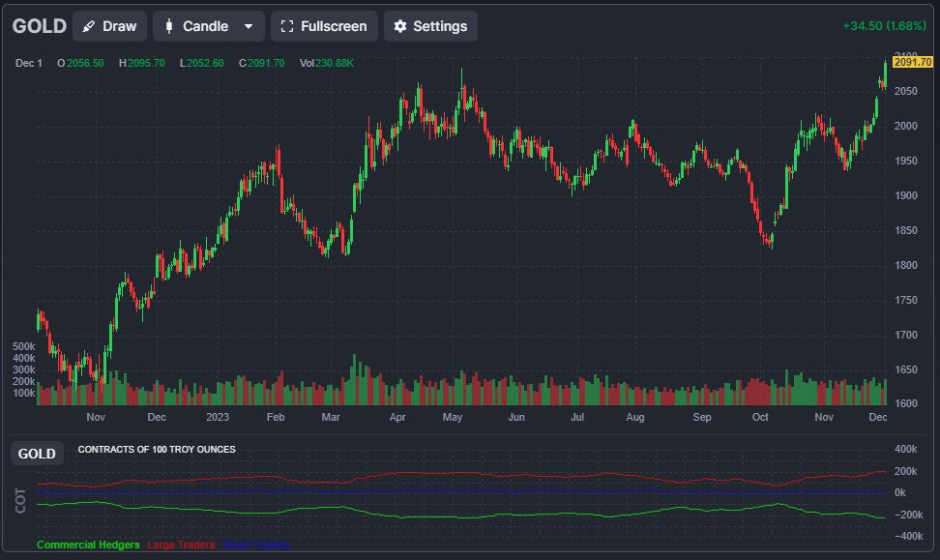Toggle the Commercial Hedgers legend series
The image size is (940, 560).
coord(88,545)
